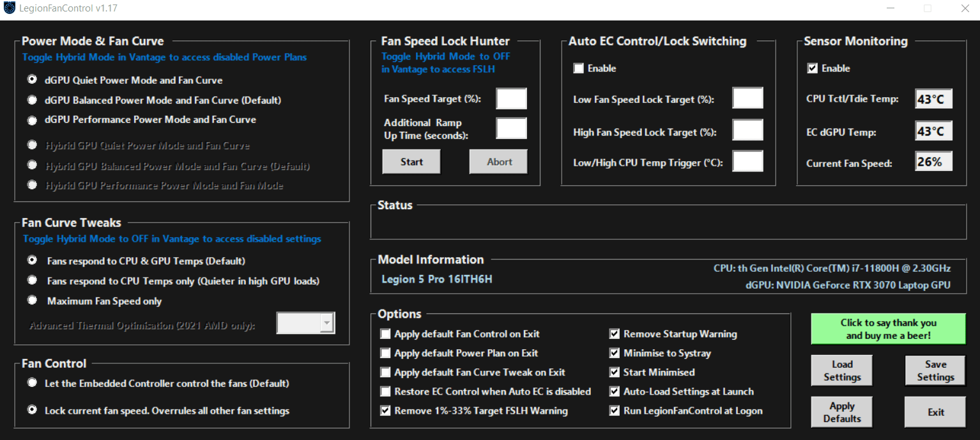
Task: Click dGPU NVIDIA GeForce RTX 3070 text
Action: pos(848,285)
